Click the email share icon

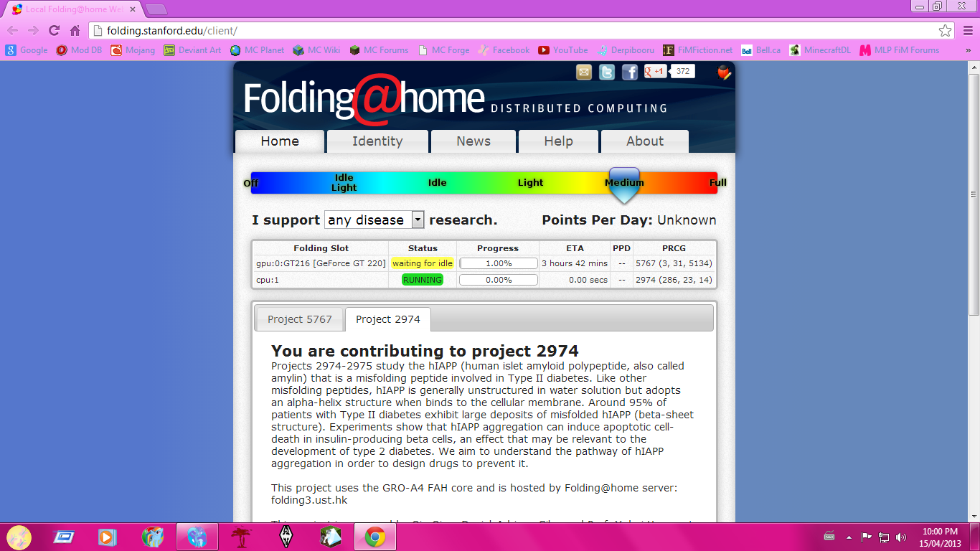(x=584, y=72)
